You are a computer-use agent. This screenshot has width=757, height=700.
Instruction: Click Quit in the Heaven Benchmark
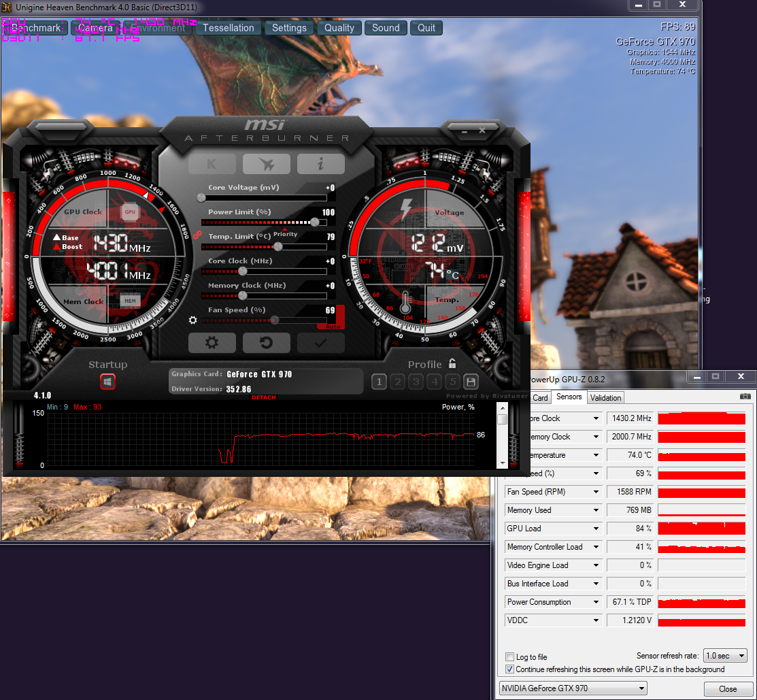426,28
